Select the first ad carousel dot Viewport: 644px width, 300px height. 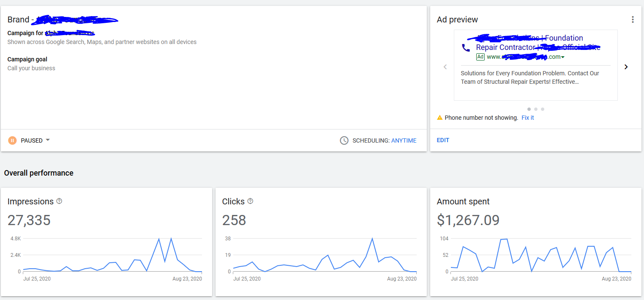click(x=529, y=109)
